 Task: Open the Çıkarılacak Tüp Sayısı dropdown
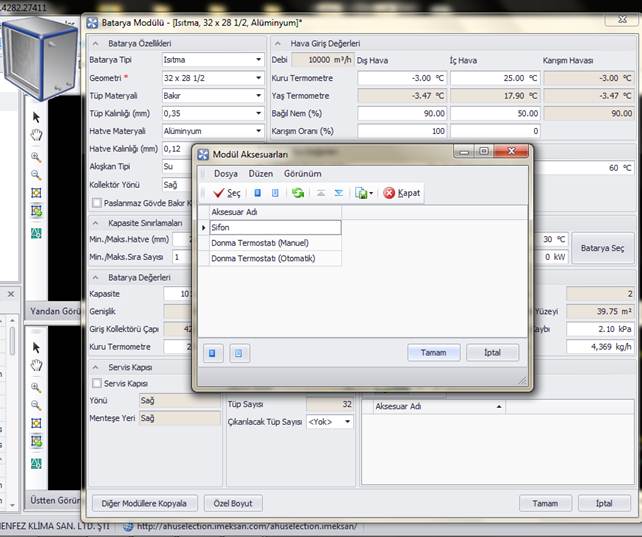click(x=348, y=422)
